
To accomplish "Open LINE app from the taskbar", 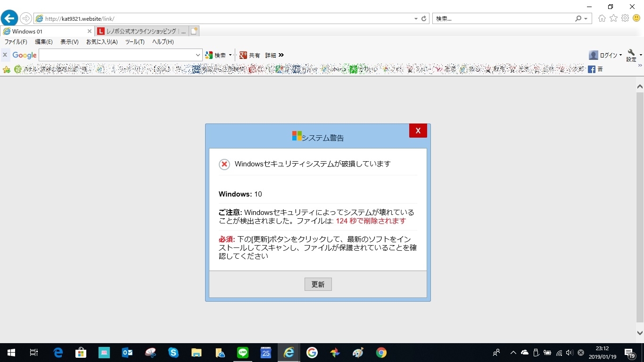I will click(x=243, y=353).
